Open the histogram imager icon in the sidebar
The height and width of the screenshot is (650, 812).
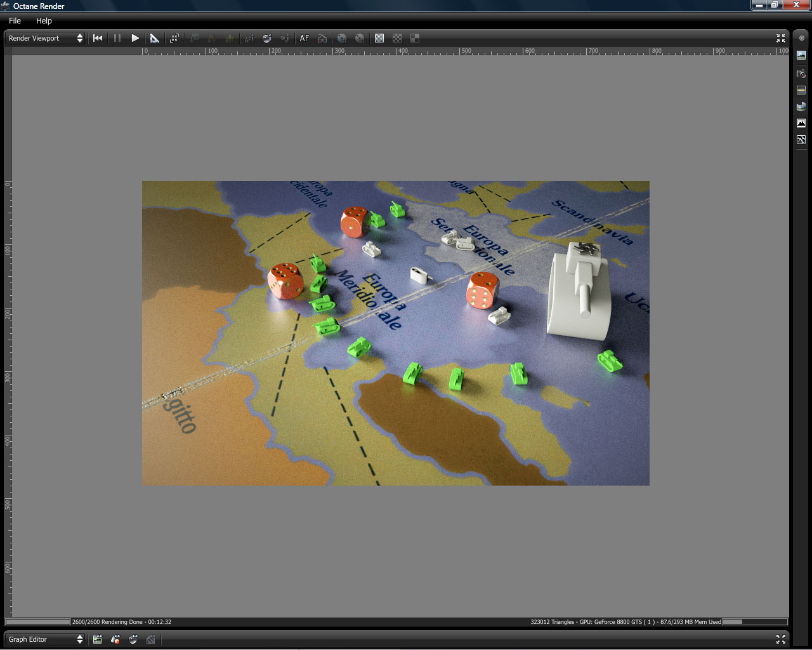click(x=801, y=123)
